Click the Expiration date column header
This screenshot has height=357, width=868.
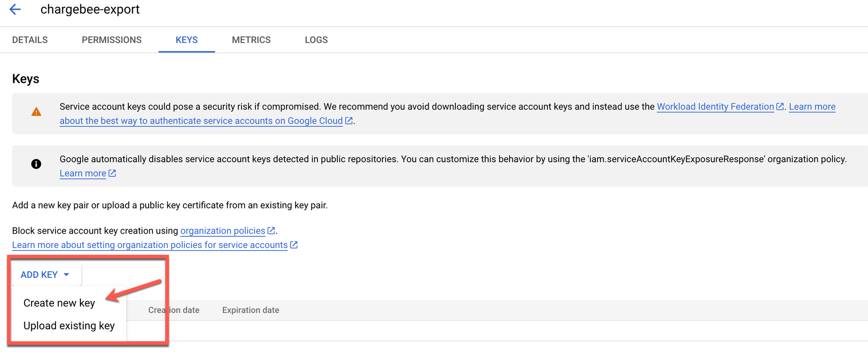pos(250,310)
